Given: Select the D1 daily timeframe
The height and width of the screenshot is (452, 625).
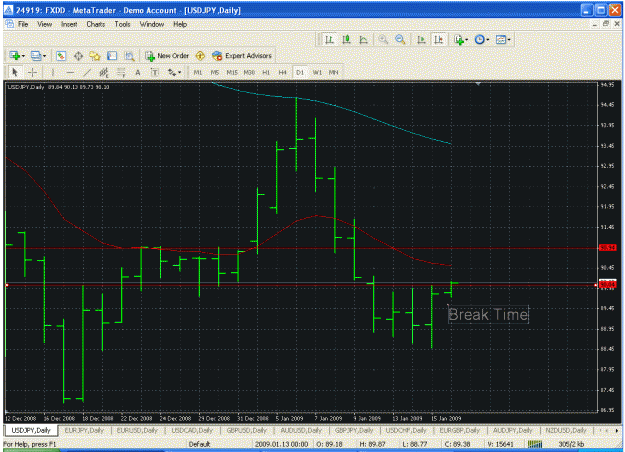Looking at the screenshot, I should [299, 72].
